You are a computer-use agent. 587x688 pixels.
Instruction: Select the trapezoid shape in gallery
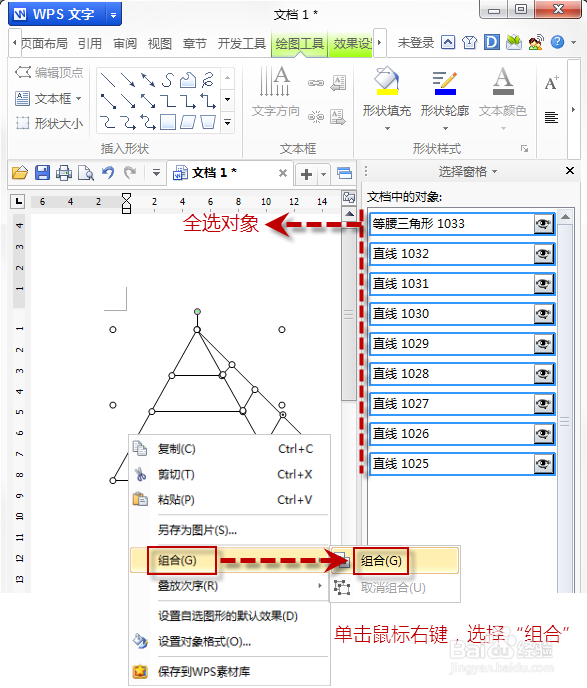tap(208, 122)
